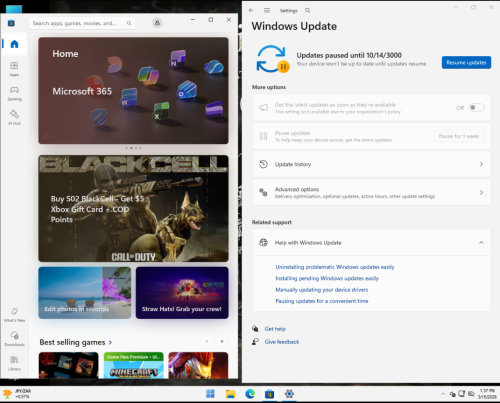Click Best selling games heading

[x=72, y=342]
